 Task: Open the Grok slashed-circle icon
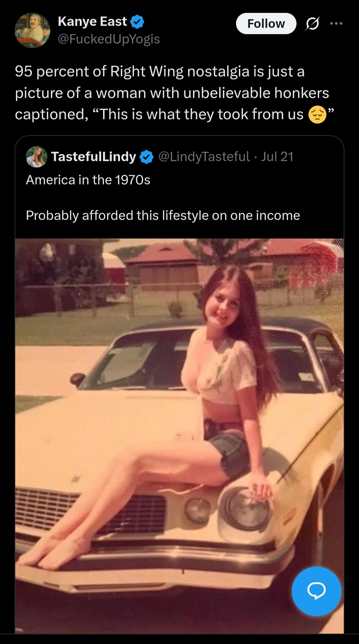point(312,24)
